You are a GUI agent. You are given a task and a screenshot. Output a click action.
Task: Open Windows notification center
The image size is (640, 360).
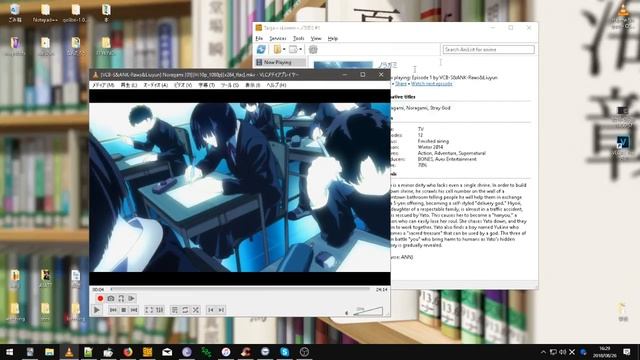tap(627, 352)
